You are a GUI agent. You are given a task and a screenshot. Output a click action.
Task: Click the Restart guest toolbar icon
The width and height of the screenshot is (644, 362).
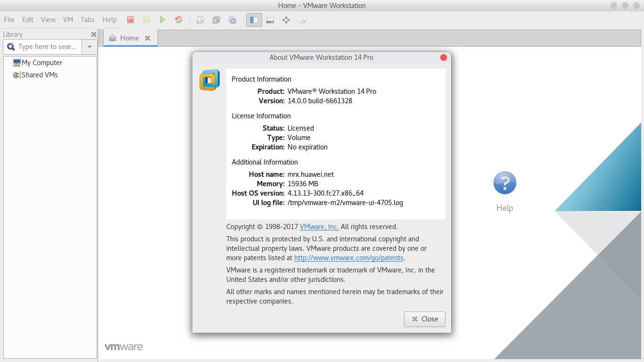[x=179, y=20]
